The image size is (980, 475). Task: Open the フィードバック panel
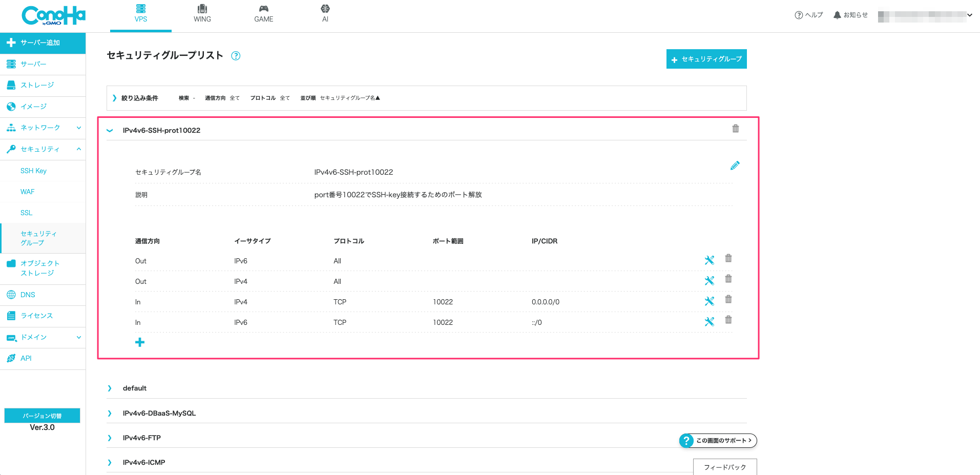[x=725, y=467]
